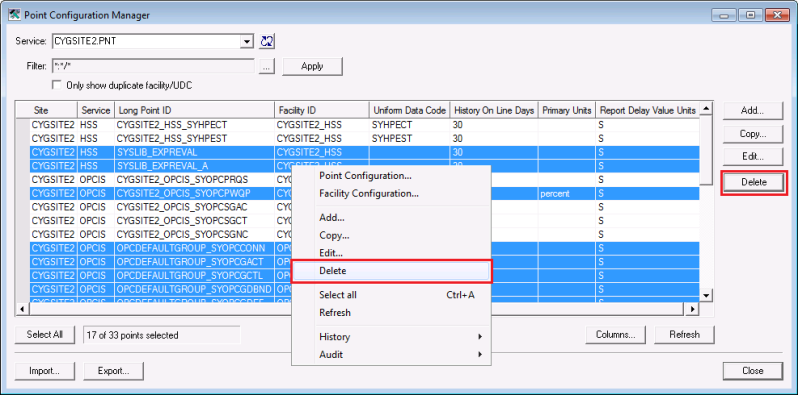The height and width of the screenshot is (395, 798).
Task: Click the 17 of 33 points selected status
Action: coord(161,335)
